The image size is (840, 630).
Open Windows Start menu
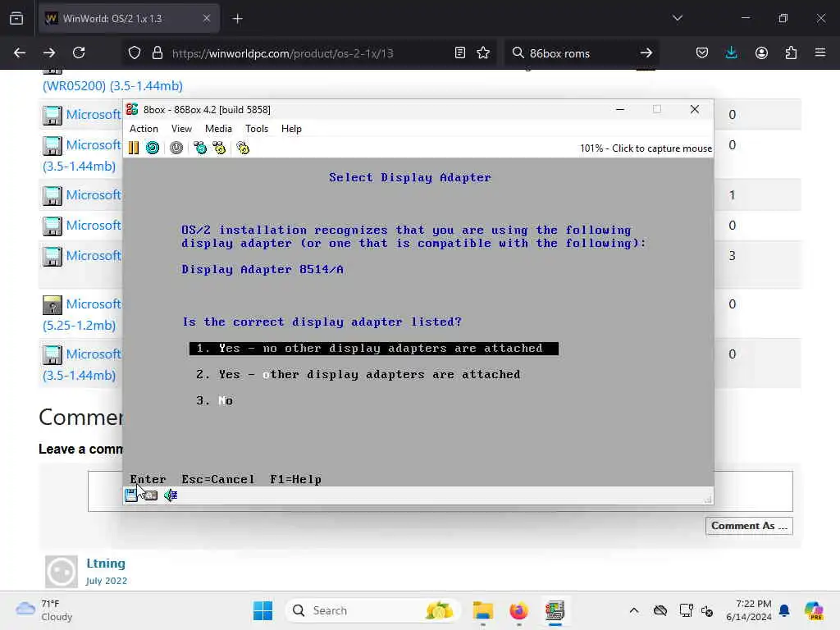263,610
